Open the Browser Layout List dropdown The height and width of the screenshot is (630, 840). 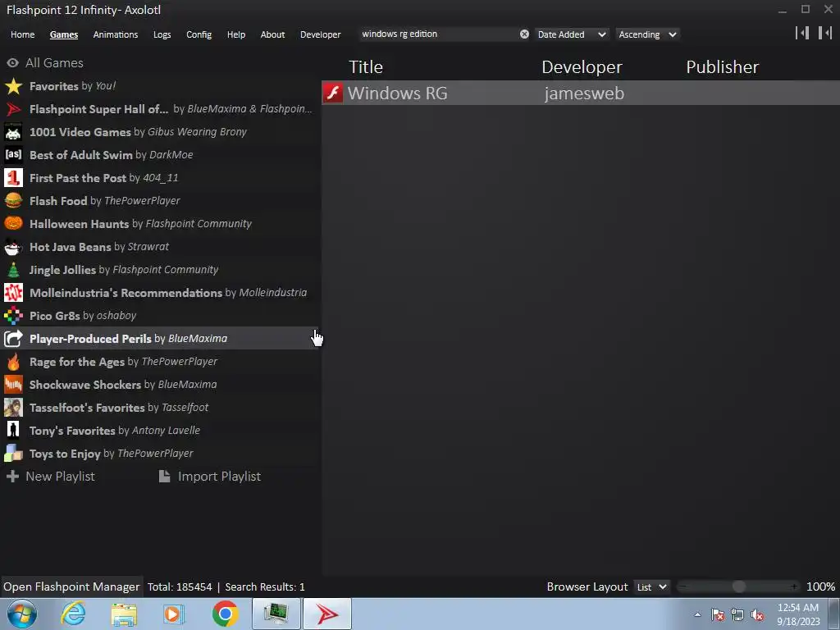651,587
